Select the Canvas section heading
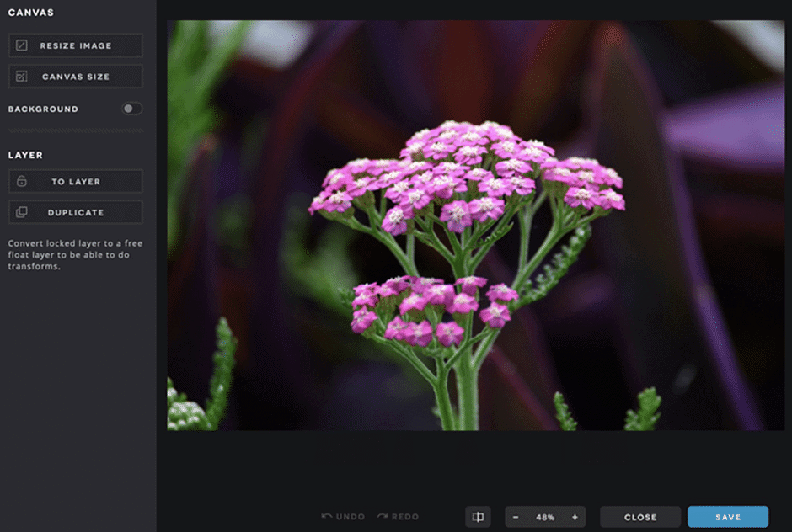This screenshot has height=532, width=792. [31, 13]
